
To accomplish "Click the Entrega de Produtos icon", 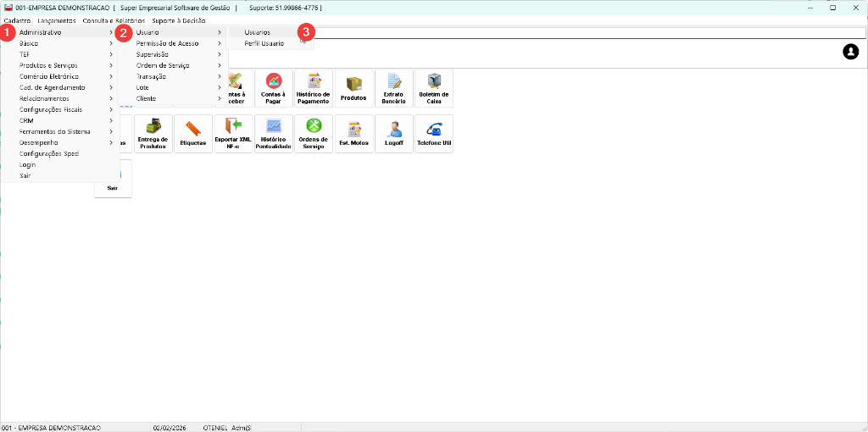I will [x=153, y=134].
